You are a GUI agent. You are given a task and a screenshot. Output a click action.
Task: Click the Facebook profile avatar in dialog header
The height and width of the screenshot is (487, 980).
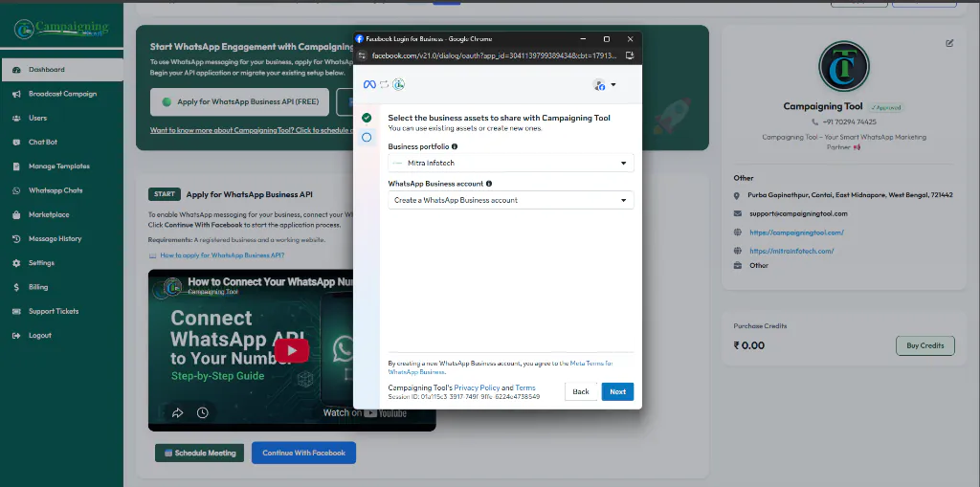tap(599, 85)
